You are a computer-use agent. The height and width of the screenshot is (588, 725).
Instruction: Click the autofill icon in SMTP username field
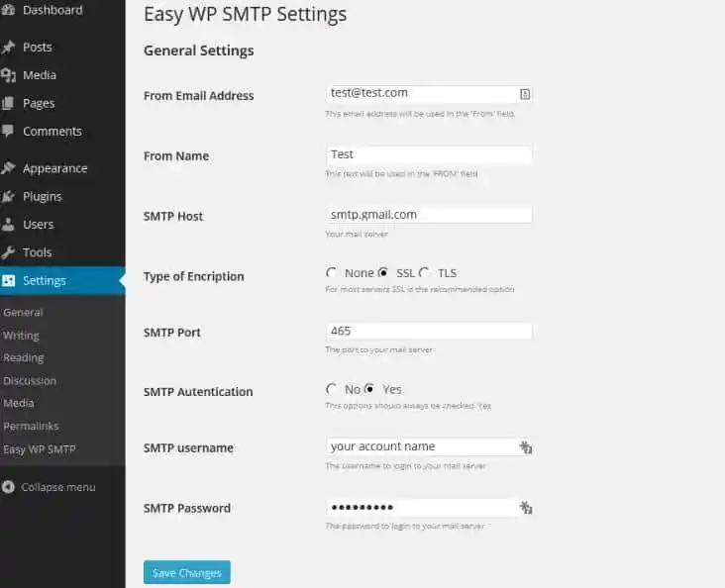(526, 447)
